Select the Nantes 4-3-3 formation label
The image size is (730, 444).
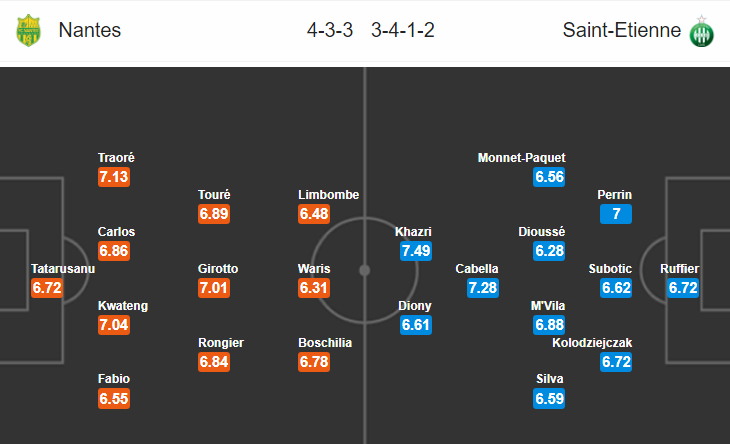pos(330,30)
